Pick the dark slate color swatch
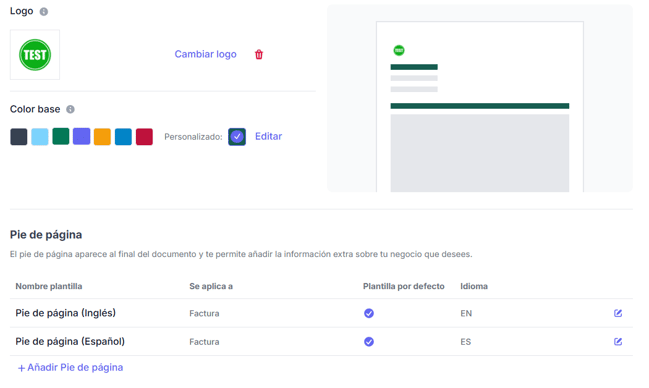 [x=19, y=137]
